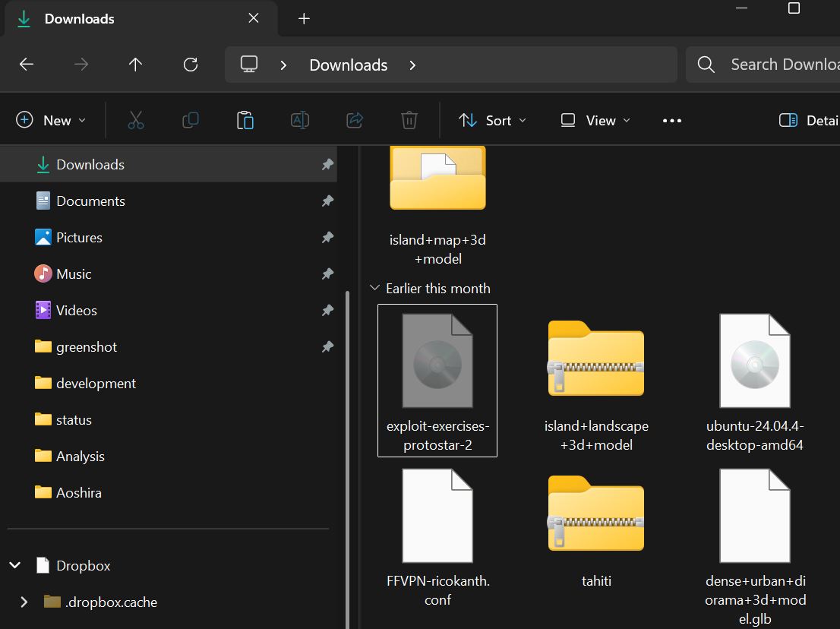Select the exploit-exercises-protostar-2 disc image file

click(x=437, y=381)
